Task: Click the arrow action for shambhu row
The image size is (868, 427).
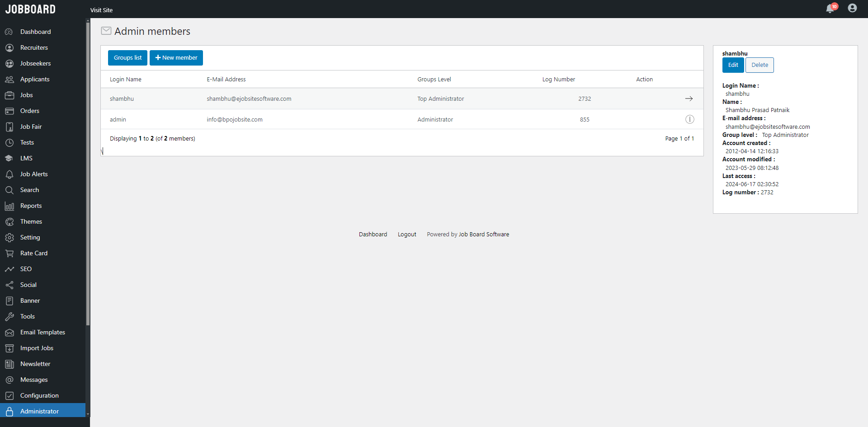Action: coord(689,99)
